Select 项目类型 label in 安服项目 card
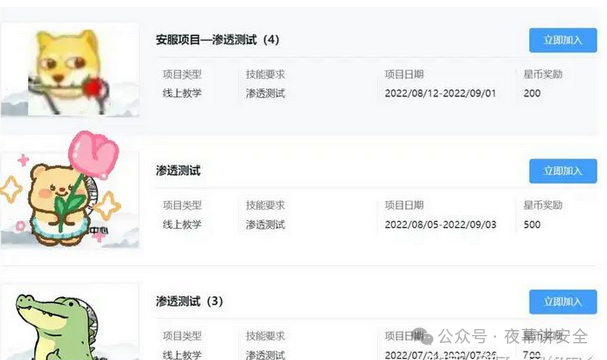Image resolution: width=607 pixels, height=360 pixels. pyautogui.click(x=182, y=74)
